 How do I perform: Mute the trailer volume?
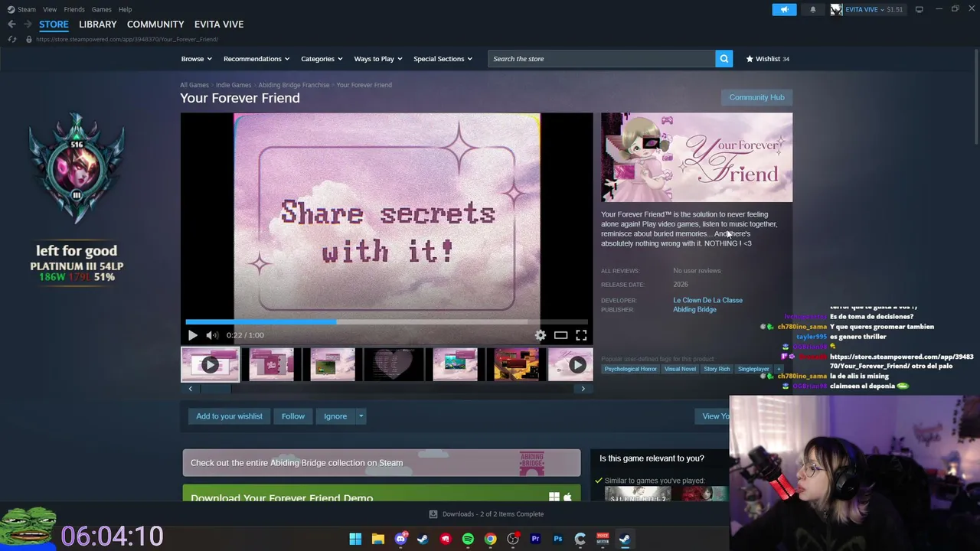click(x=212, y=335)
